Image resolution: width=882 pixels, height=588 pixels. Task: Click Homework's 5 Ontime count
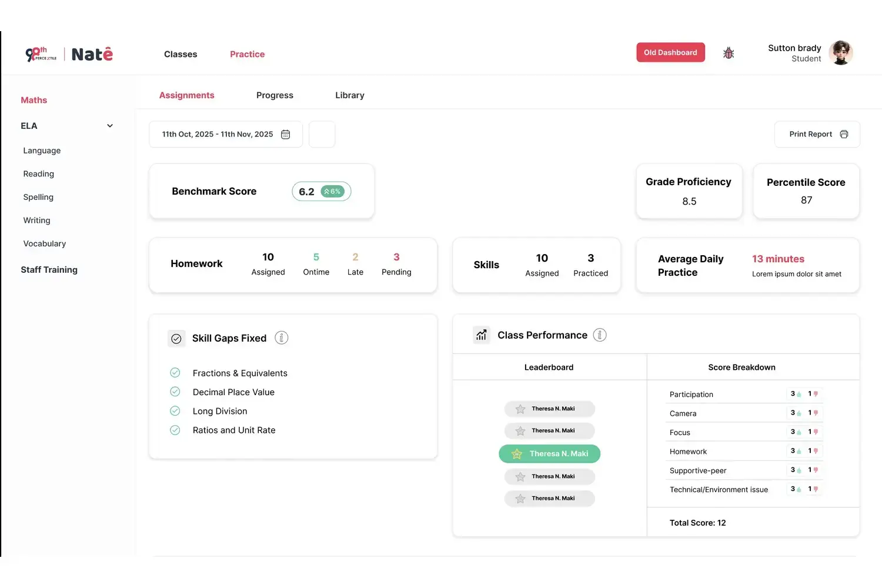(316, 257)
